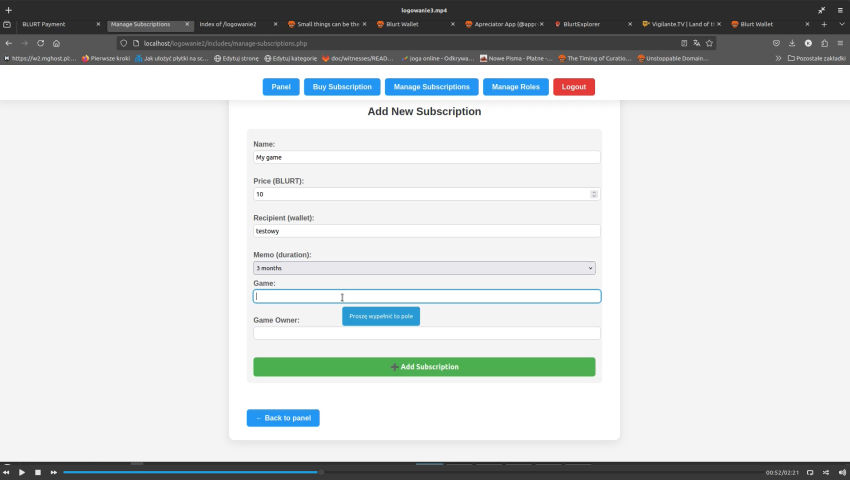
Task: Toggle the pin-on-top icon in title bar
Action: point(822,10)
